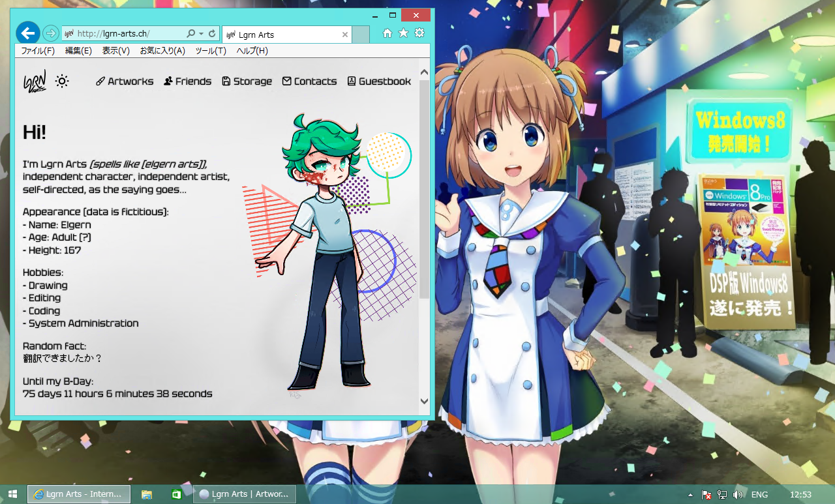Go to the browser Home page icon
The image size is (835, 504).
(x=387, y=33)
